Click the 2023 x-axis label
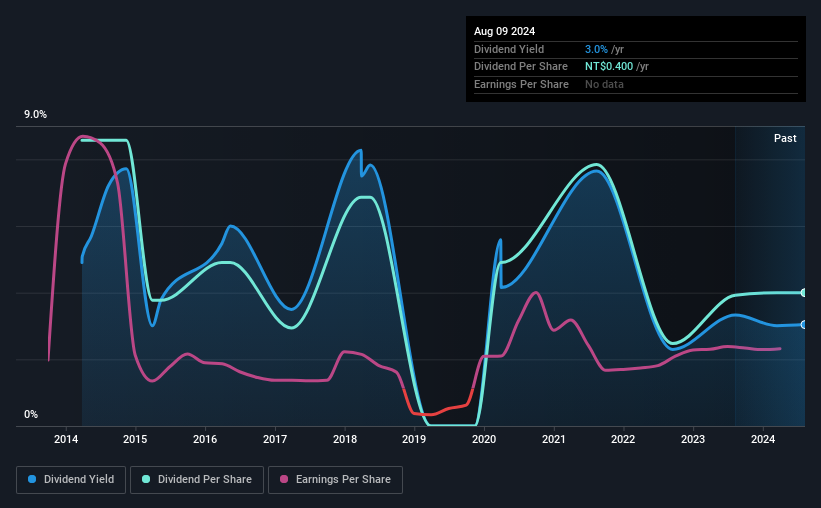The height and width of the screenshot is (508, 821). (693, 439)
